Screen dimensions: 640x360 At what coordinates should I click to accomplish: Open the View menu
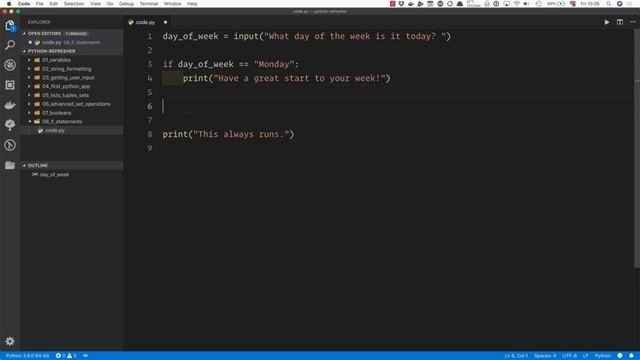96,4
